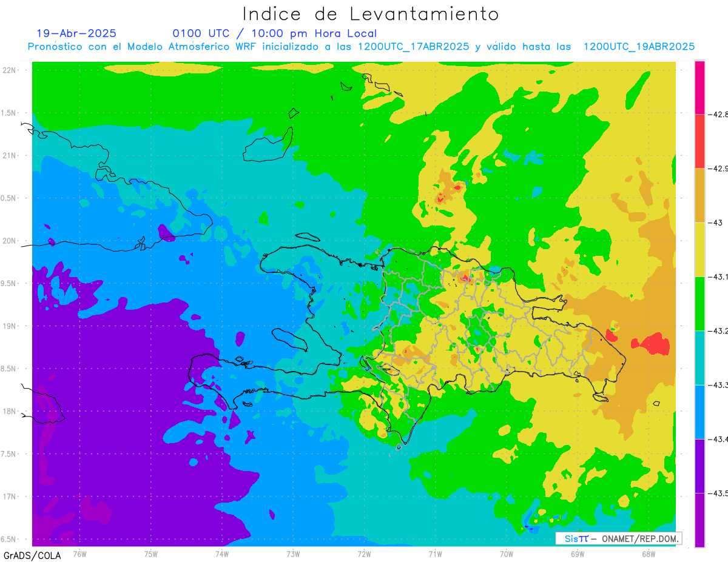Click the 'Pronóstico con el Modelo Atmosférico WRF' line

[x=361, y=47]
